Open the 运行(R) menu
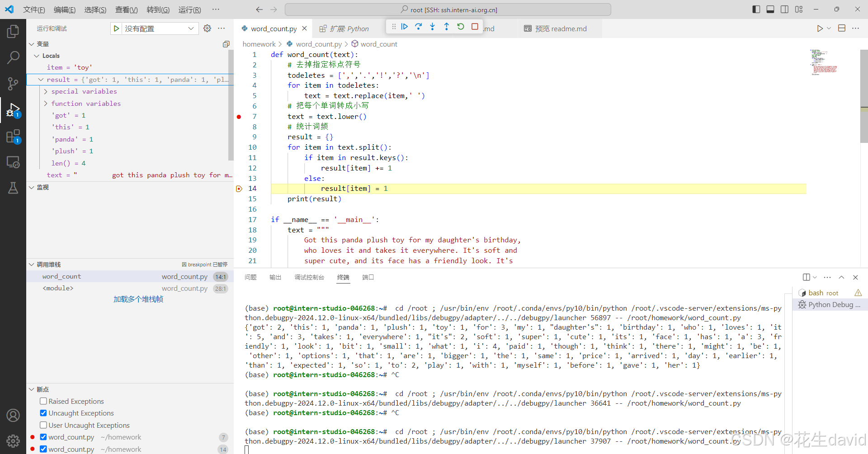The height and width of the screenshot is (454, 868). (190, 9)
